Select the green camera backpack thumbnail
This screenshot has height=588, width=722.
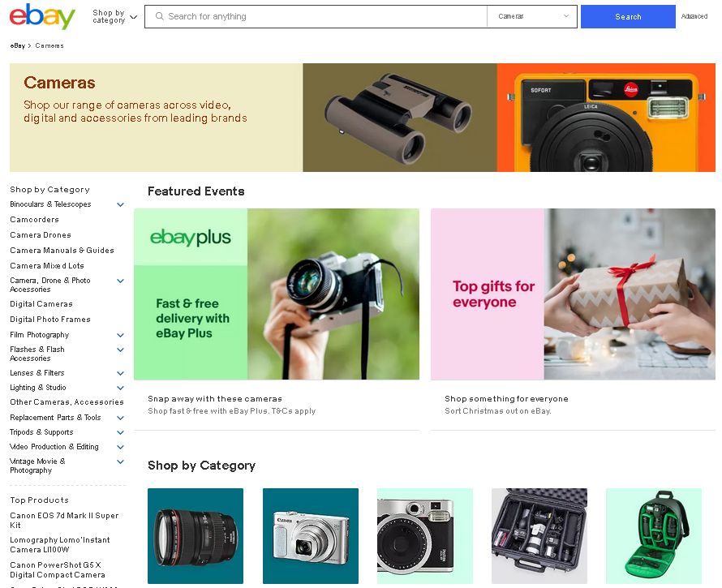pos(654,536)
